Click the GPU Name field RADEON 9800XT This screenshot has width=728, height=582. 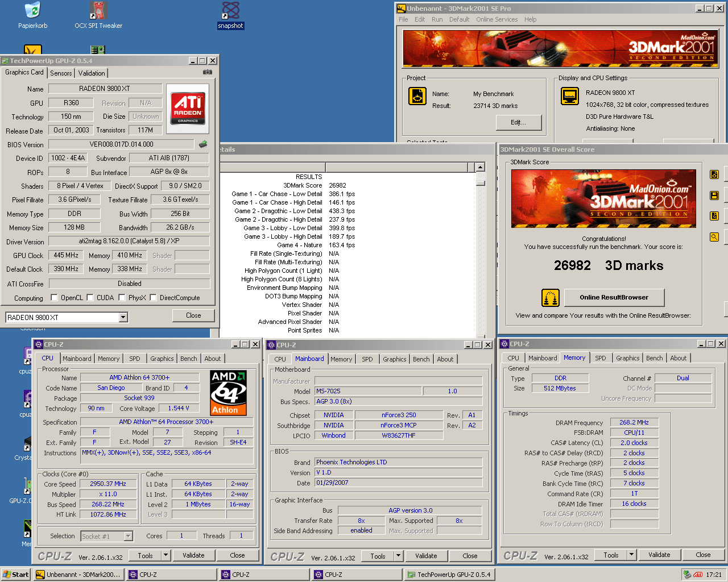point(105,89)
